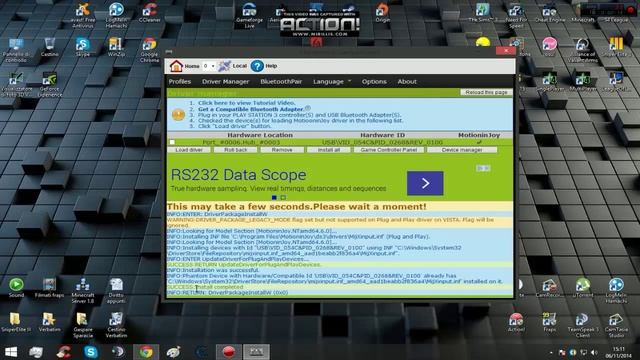This screenshot has height=360, width=640.
Task: Open the Driver Manager tab
Action: click(x=225, y=82)
